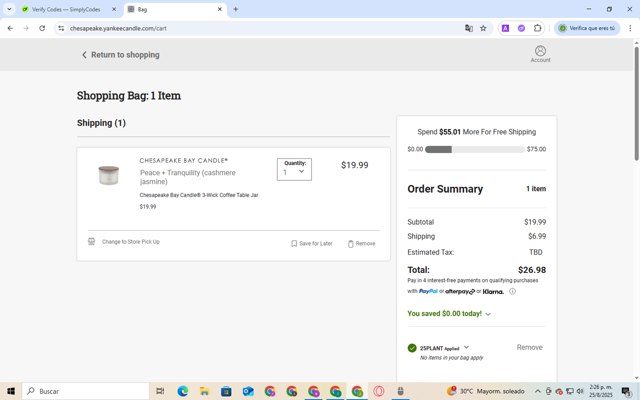Go back using the browser back arrow
Image resolution: width=640 pixels, height=400 pixels.
tap(10, 28)
